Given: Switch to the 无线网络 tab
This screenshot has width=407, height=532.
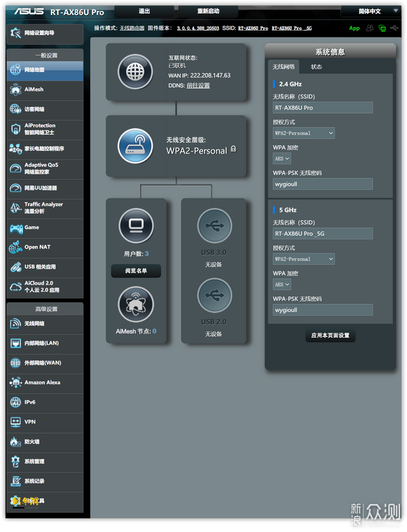Looking at the screenshot, I should tap(284, 67).
